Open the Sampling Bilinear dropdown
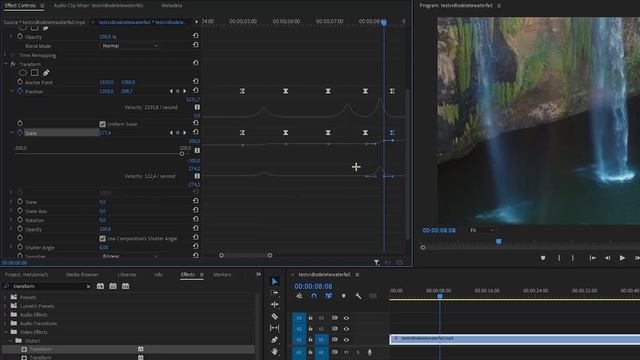640x360 pixels. pos(129,256)
